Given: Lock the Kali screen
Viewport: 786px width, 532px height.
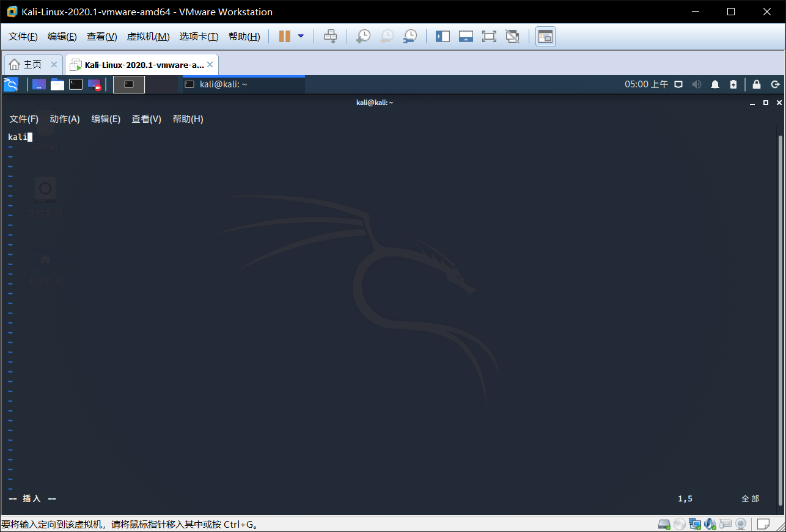Looking at the screenshot, I should point(757,84).
